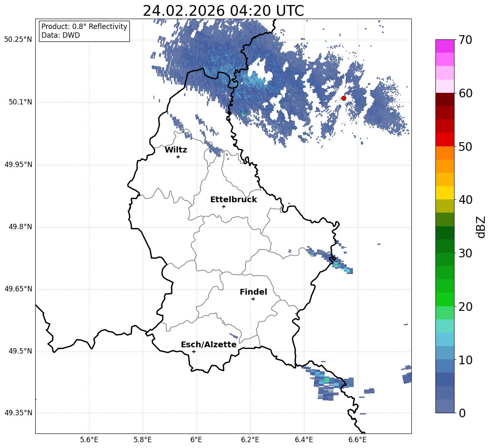Click the colorbar tick label 10
The width and height of the screenshot is (491, 448).
465,360
